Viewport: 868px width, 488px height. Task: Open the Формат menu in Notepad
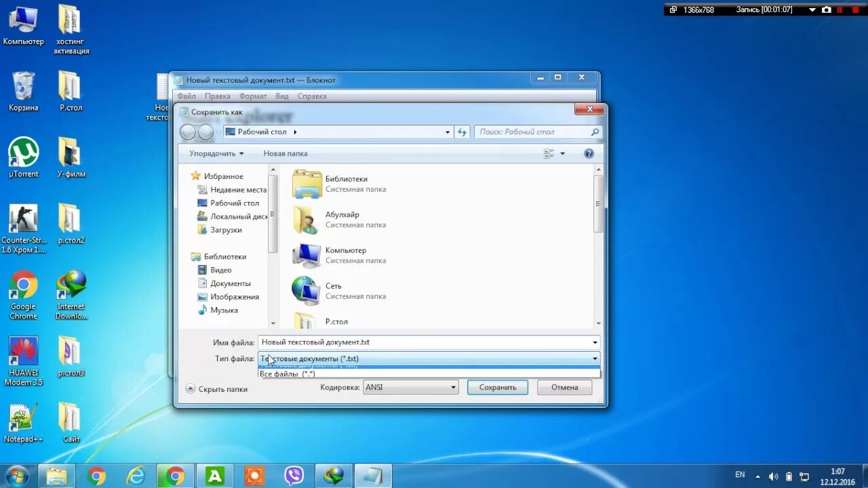pos(253,96)
